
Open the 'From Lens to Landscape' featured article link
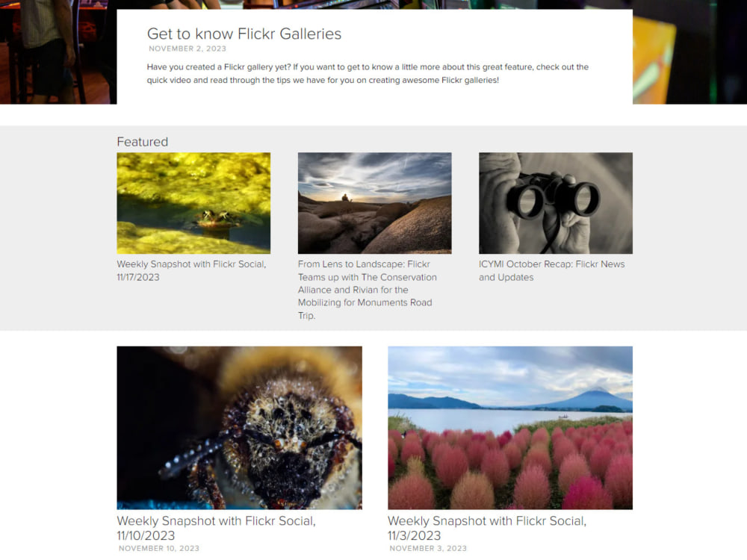(x=368, y=290)
